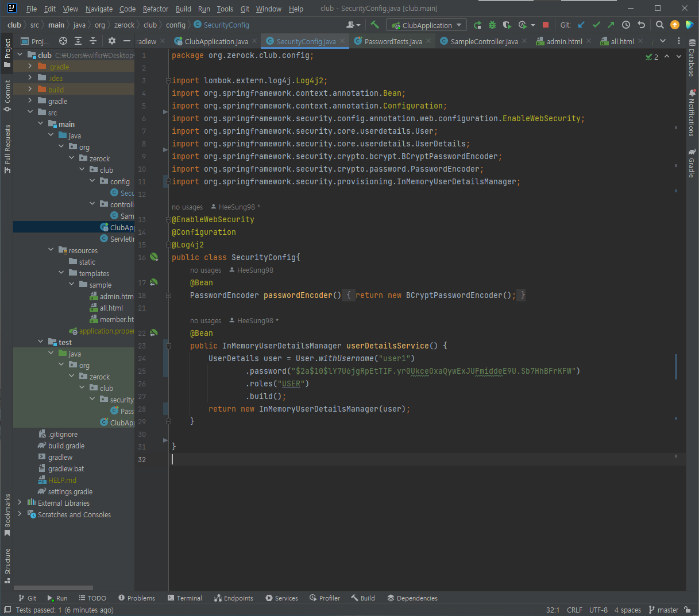The height and width of the screenshot is (616, 699).
Task: Change line separator CRLF in status bar
Action: pyautogui.click(x=574, y=610)
